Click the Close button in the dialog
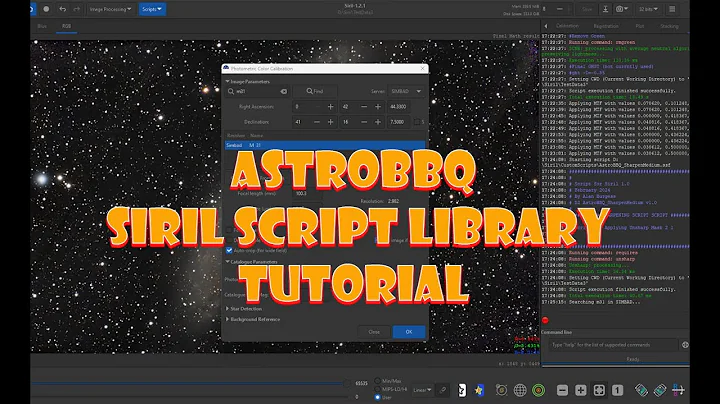This screenshot has height=404, width=720. 374,332
